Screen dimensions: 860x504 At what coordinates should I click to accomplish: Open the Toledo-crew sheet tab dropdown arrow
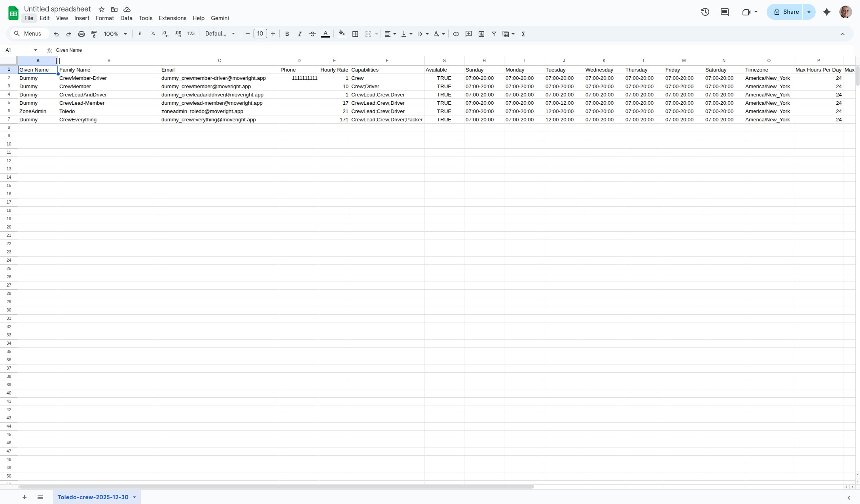(134, 497)
